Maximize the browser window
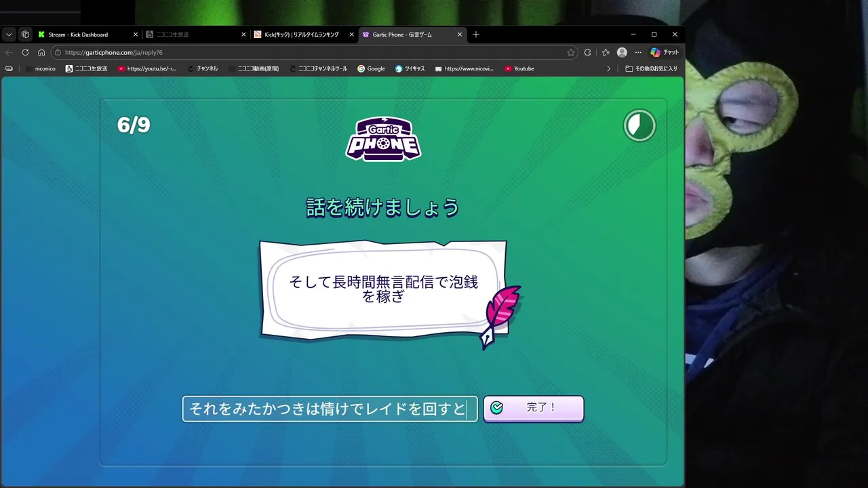Image resolution: width=868 pixels, height=488 pixels. [x=654, y=35]
